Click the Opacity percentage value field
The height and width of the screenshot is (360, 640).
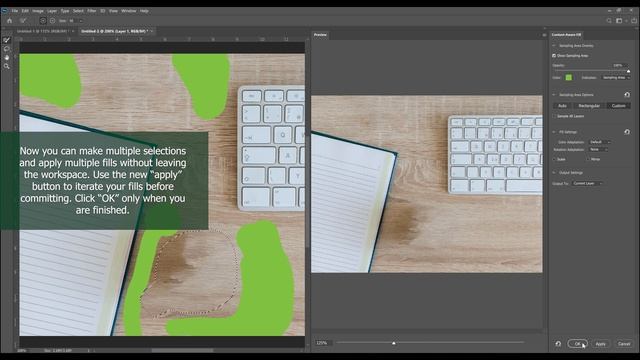[x=620, y=65]
